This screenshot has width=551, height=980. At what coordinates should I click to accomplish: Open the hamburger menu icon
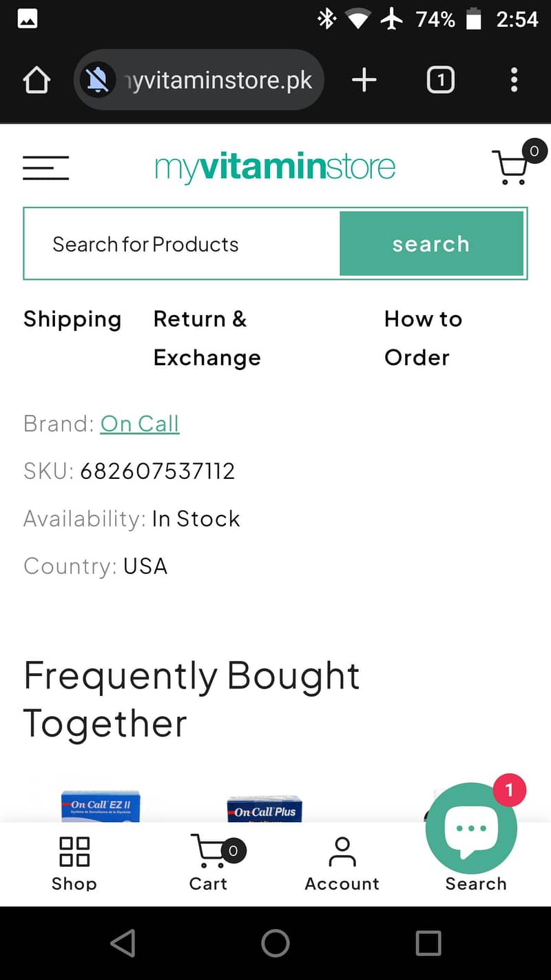coord(45,167)
